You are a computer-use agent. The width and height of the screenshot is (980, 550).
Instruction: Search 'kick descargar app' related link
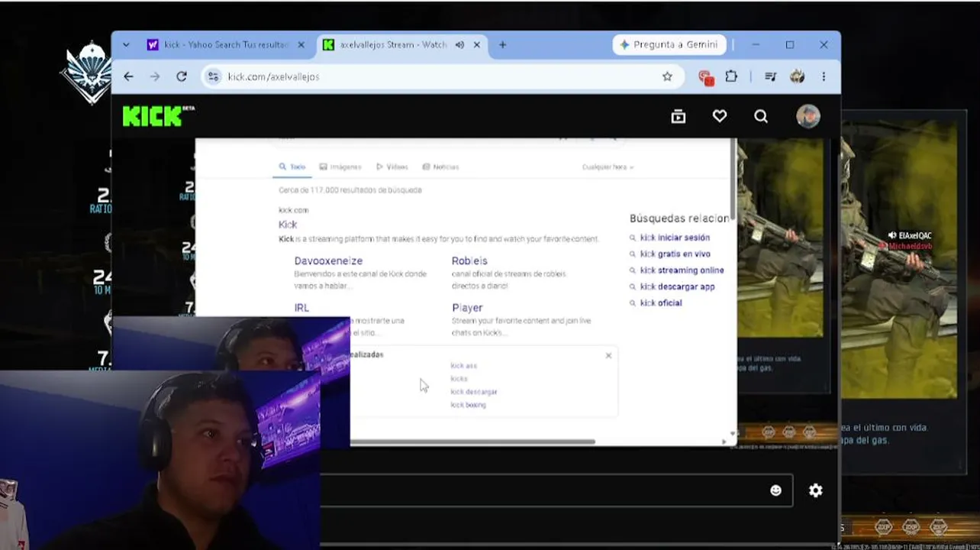[x=678, y=286]
